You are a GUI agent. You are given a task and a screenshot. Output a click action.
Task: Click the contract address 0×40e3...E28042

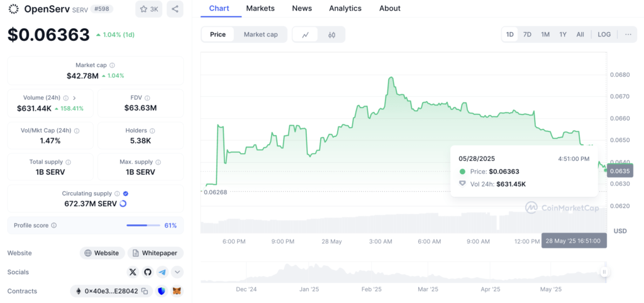click(112, 291)
